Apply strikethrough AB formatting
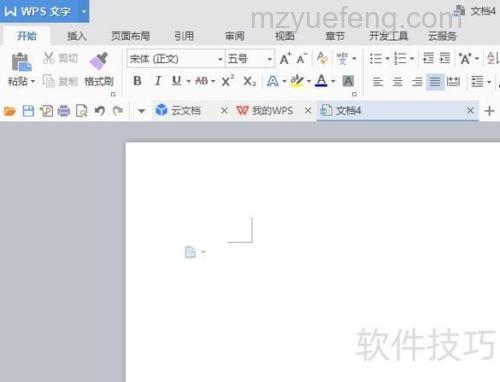Screen dimensions: 500x382 [x=202, y=81]
